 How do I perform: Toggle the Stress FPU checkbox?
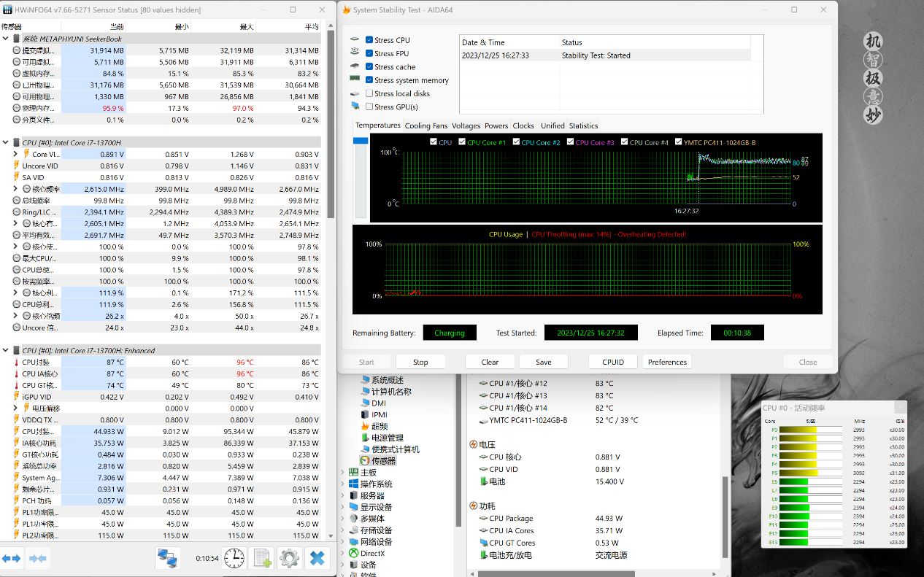coord(369,53)
